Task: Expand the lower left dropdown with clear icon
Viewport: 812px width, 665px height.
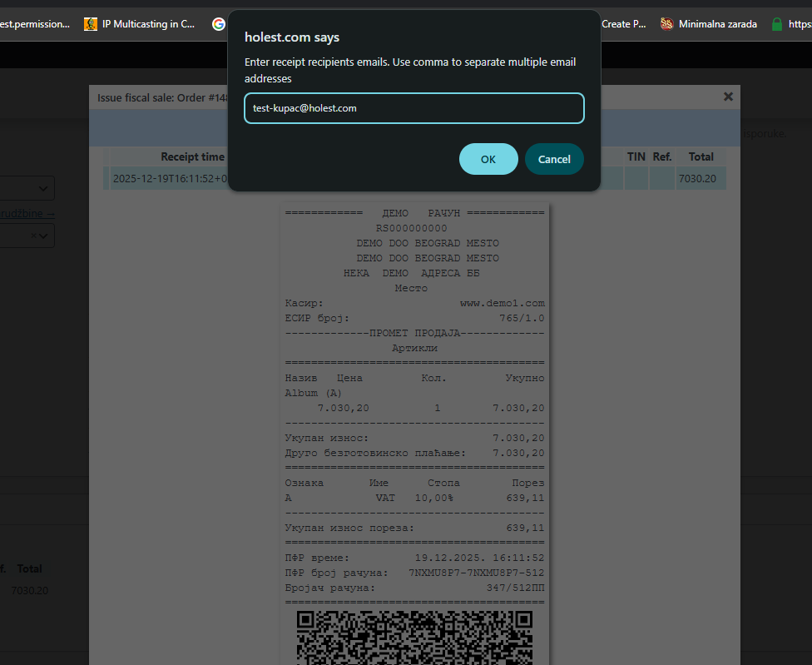Action: [x=46, y=236]
